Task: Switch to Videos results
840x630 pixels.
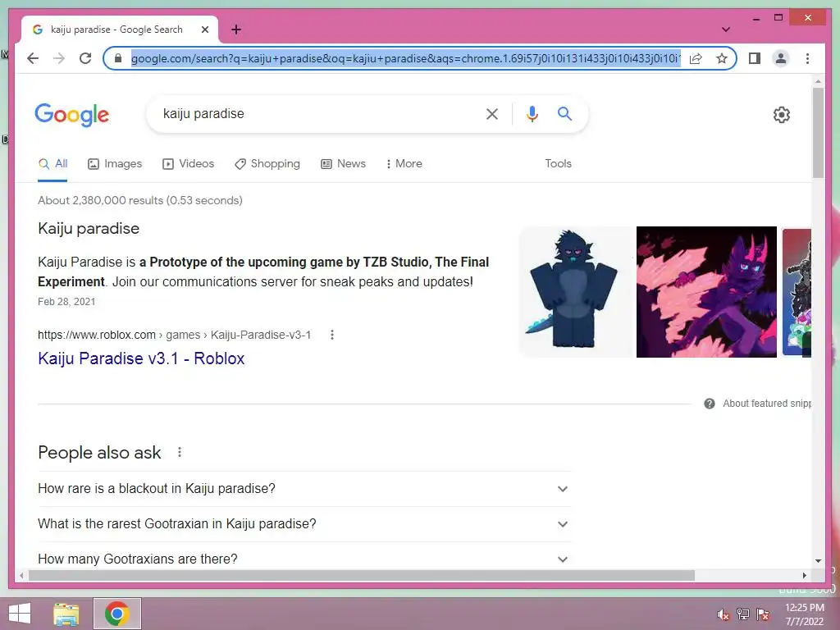Action: click(x=188, y=164)
